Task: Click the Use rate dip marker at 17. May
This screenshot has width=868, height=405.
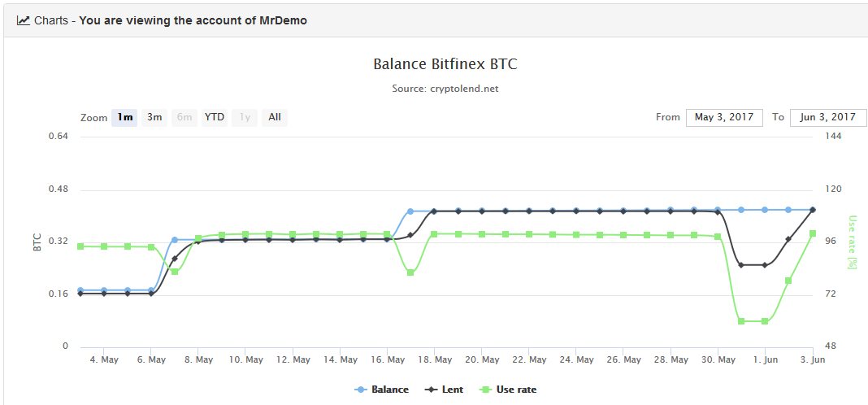Action: (x=410, y=272)
